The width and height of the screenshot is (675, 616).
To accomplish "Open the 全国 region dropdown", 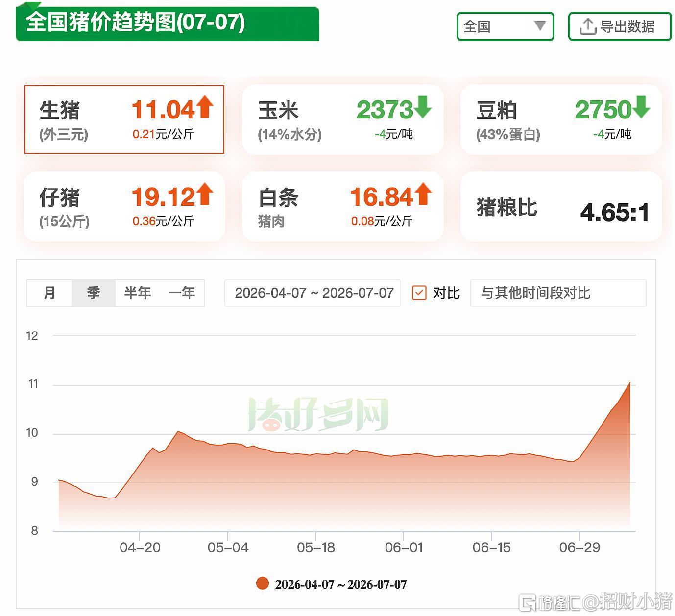I will click(505, 26).
